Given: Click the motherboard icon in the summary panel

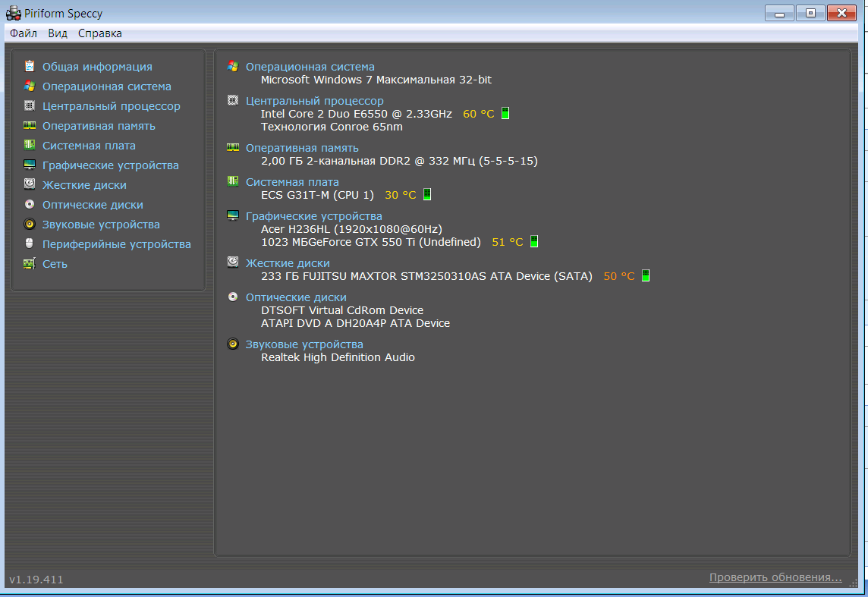Looking at the screenshot, I should [x=233, y=181].
